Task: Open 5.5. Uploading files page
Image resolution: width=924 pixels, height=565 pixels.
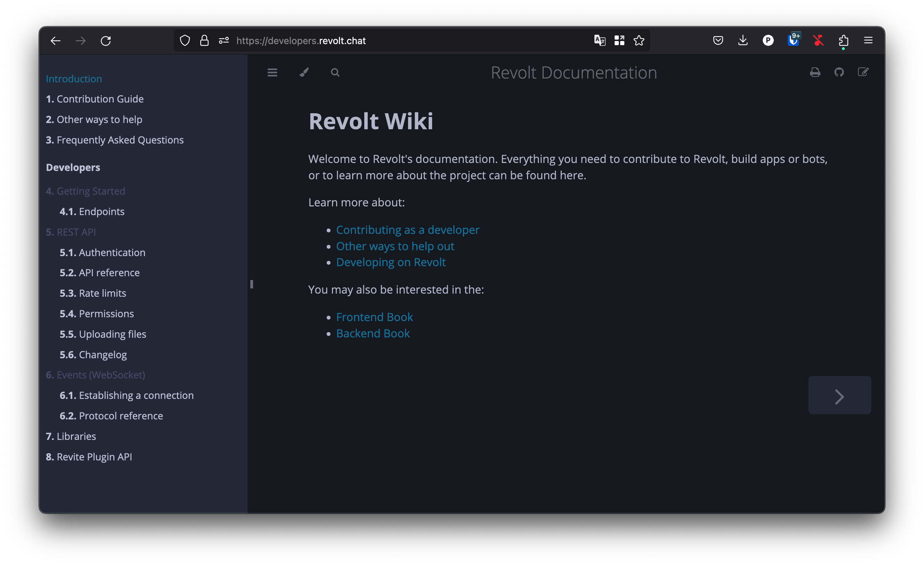Action: pos(103,334)
